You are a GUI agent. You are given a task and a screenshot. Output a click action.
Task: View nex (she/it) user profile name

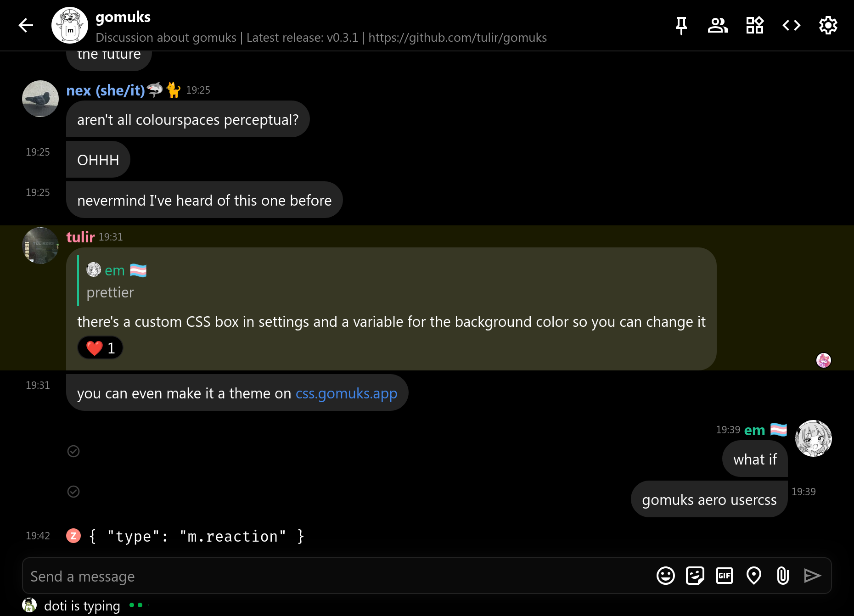tap(106, 90)
